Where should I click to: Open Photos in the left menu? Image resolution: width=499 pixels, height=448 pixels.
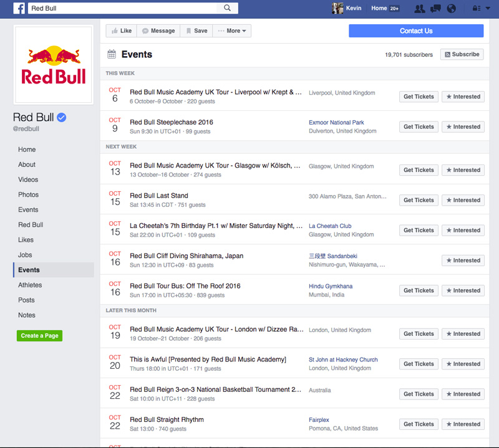pos(28,194)
